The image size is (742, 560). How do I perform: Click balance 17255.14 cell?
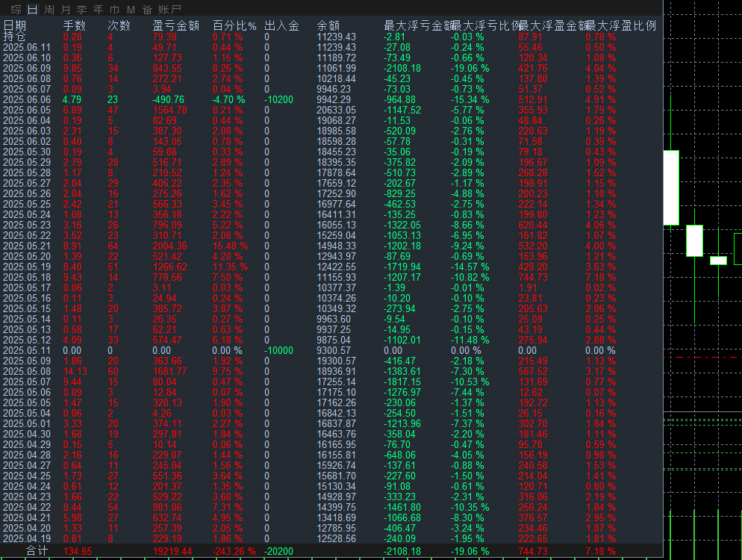pos(336,382)
